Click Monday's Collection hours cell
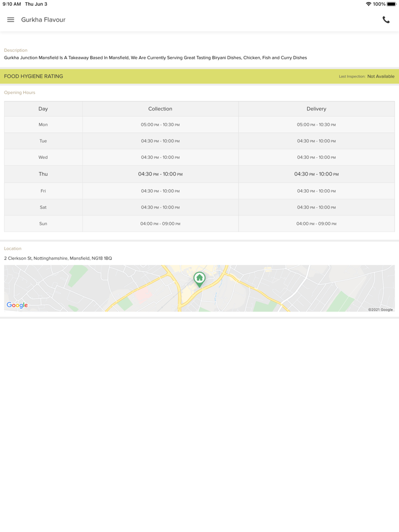Image resolution: width=399 pixels, height=532 pixels. [x=160, y=125]
